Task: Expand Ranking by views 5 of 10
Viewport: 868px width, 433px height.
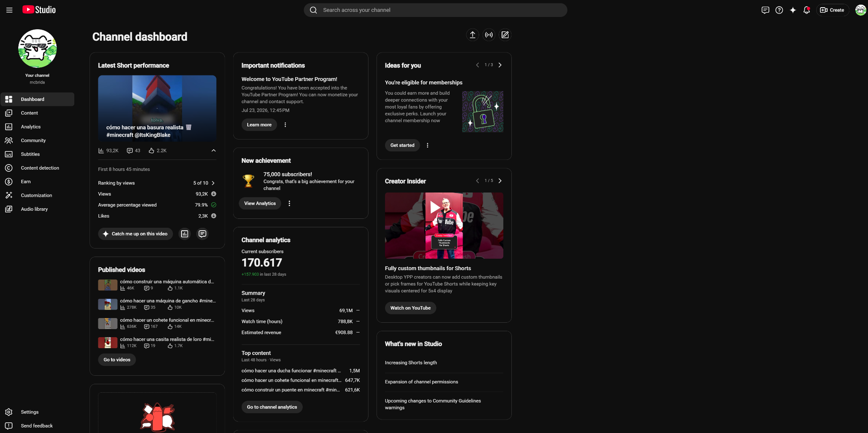Action: coord(213,183)
